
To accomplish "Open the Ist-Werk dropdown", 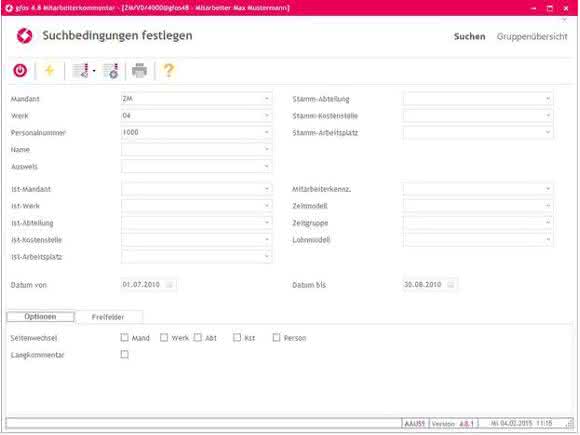I will pos(267,205).
